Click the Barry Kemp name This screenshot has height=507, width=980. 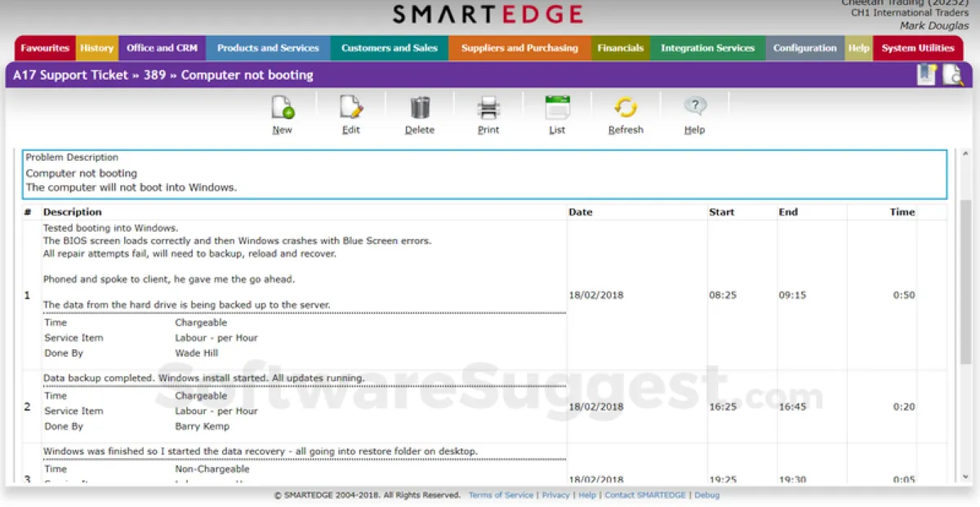point(202,427)
